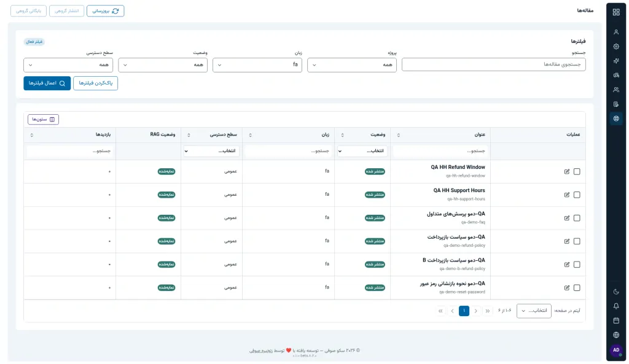The image size is (629, 364).
Task: Select checkbox for QA HH Support Hours
Action: click(577, 195)
